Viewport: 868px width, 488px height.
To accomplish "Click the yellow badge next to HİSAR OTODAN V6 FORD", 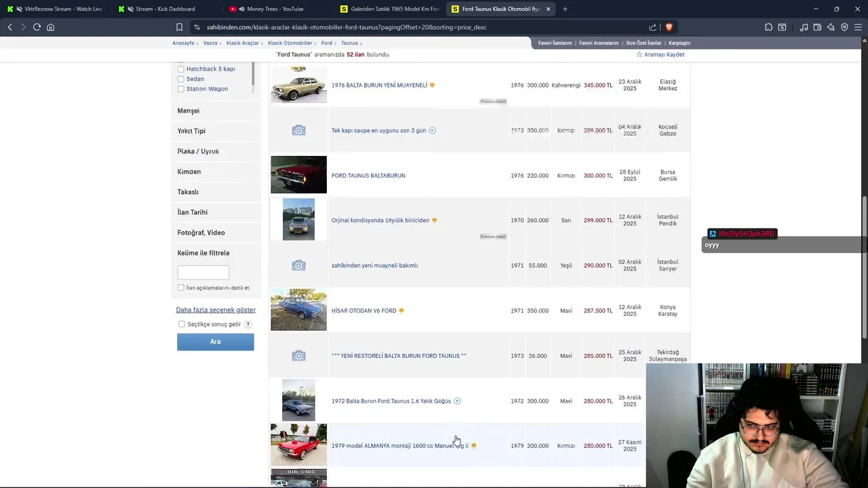I will [x=401, y=310].
